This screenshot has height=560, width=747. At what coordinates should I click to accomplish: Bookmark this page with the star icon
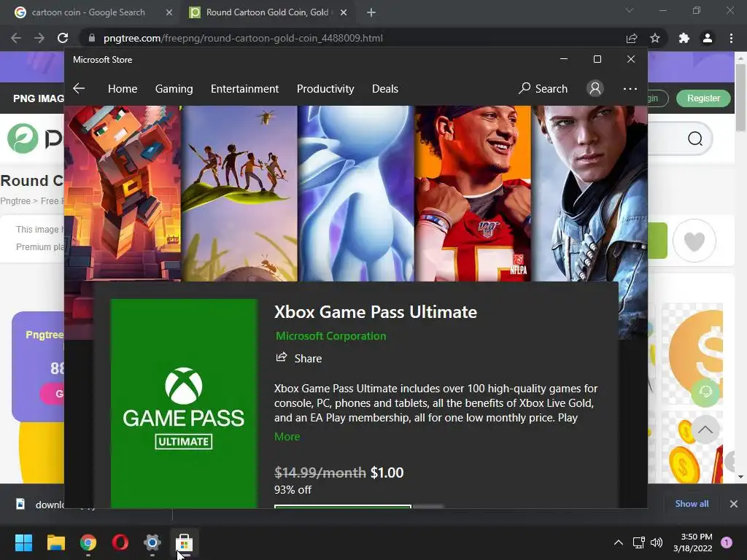[655, 38]
